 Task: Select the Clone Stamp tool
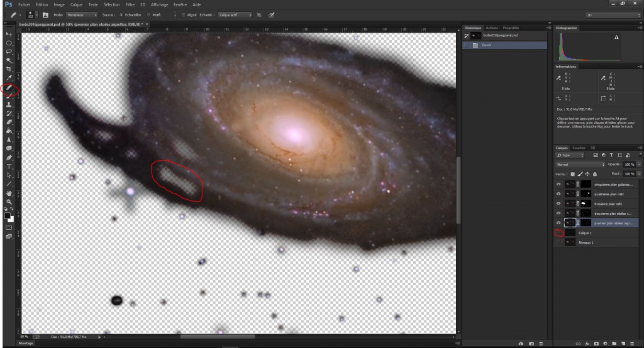click(9, 105)
